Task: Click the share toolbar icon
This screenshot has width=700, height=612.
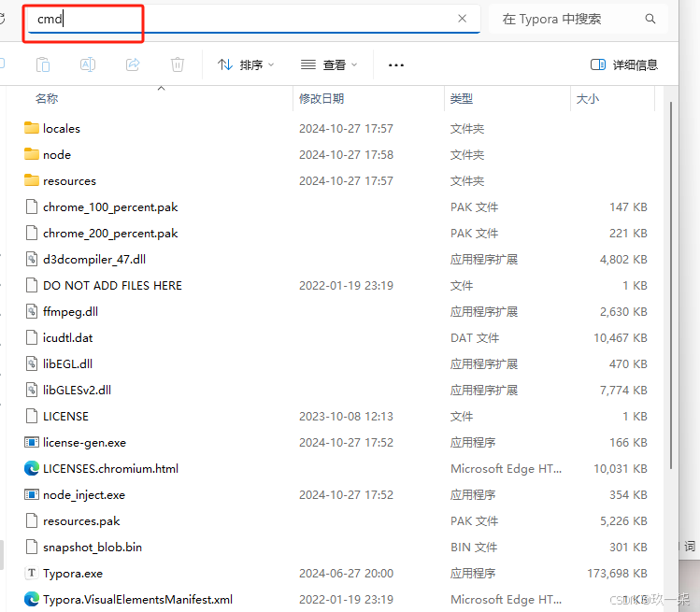Action: (x=133, y=64)
